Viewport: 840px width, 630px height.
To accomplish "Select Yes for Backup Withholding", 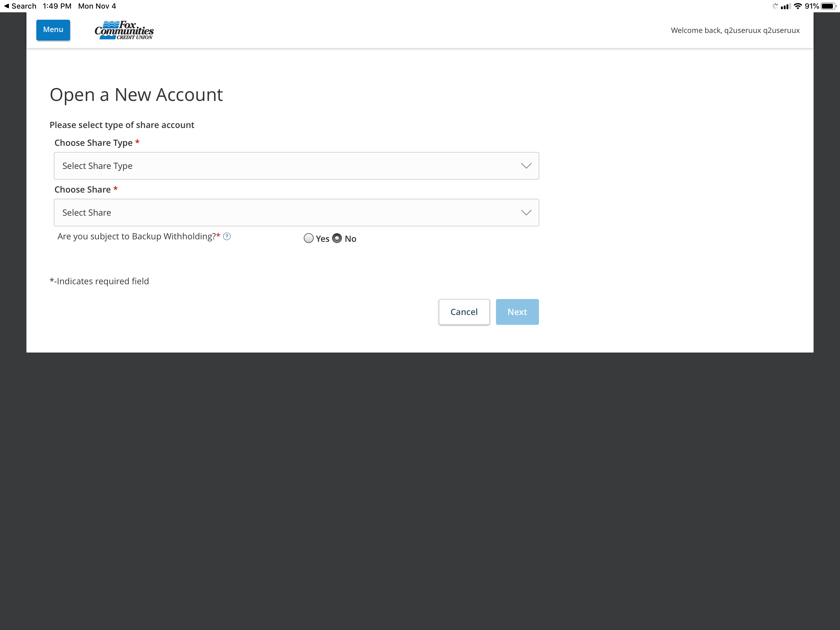I will [308, 238].
